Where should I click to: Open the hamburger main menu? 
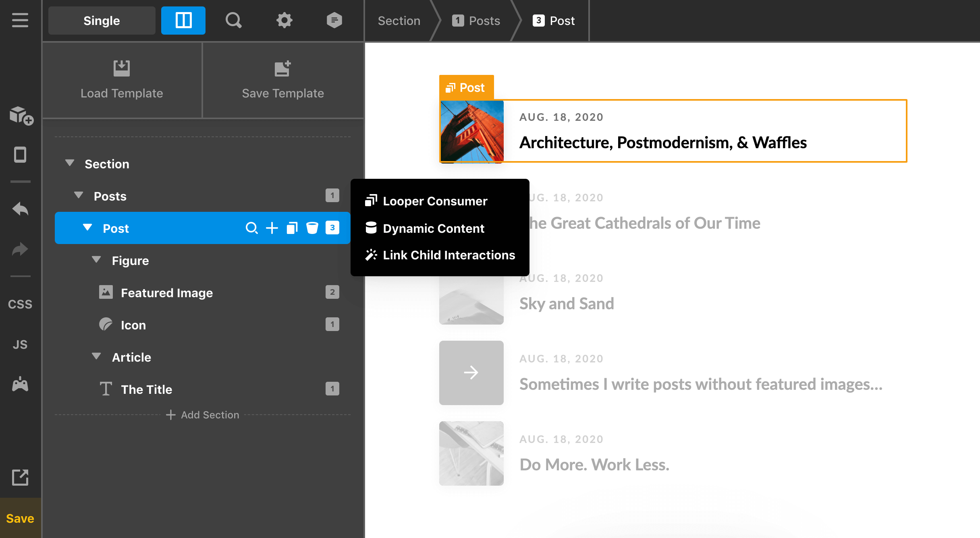tap(20, 20)
